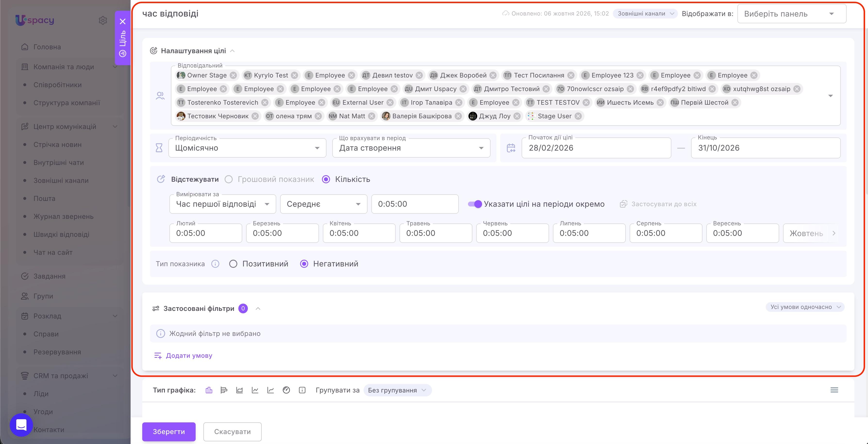Remove Kyrylo Test chip from responsible
Image resolution: width=868 pixels, height=444 pixels.
[294, 75]
